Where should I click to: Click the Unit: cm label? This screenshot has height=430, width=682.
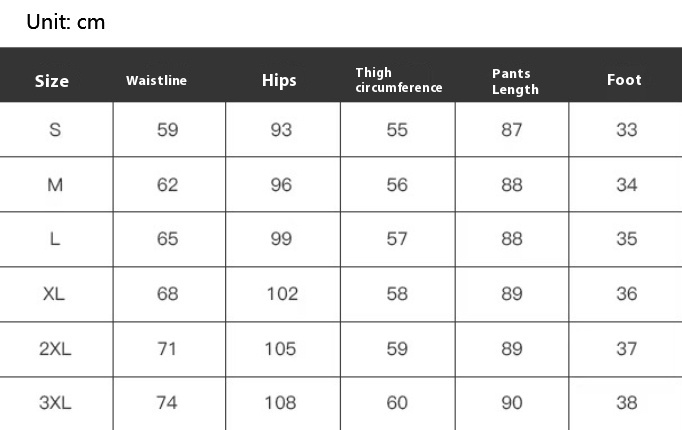click(x=66, y=22)
